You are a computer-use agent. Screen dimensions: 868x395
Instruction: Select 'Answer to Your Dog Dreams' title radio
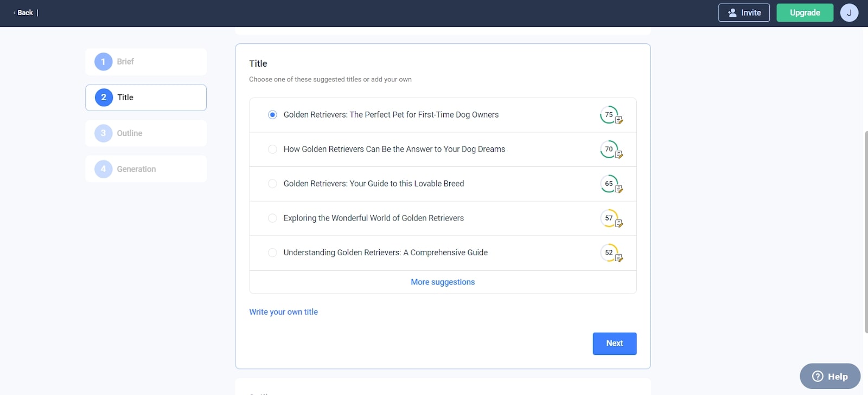coord(272,150)
